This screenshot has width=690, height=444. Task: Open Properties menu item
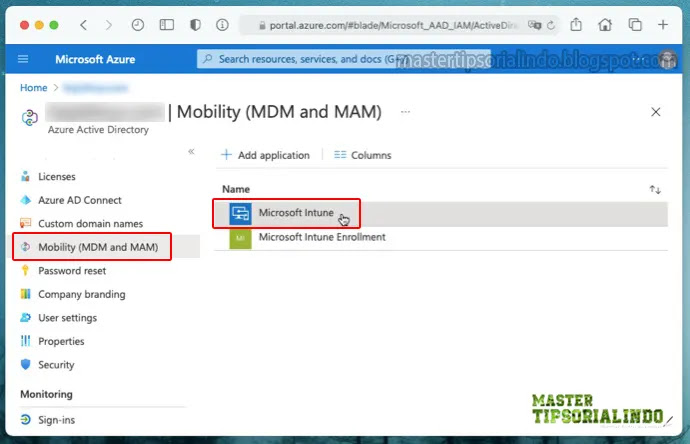pyautogui.click(x=61, y=341)
